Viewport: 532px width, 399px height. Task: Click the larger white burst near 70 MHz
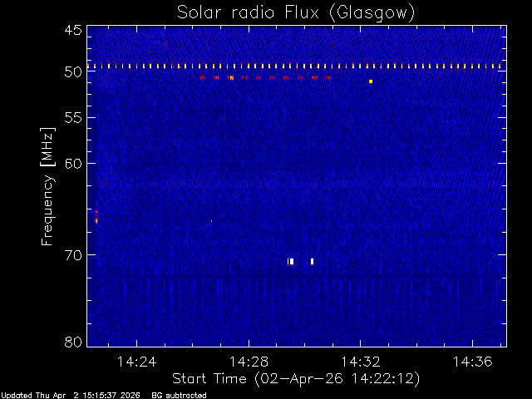(x=291, y=262)
